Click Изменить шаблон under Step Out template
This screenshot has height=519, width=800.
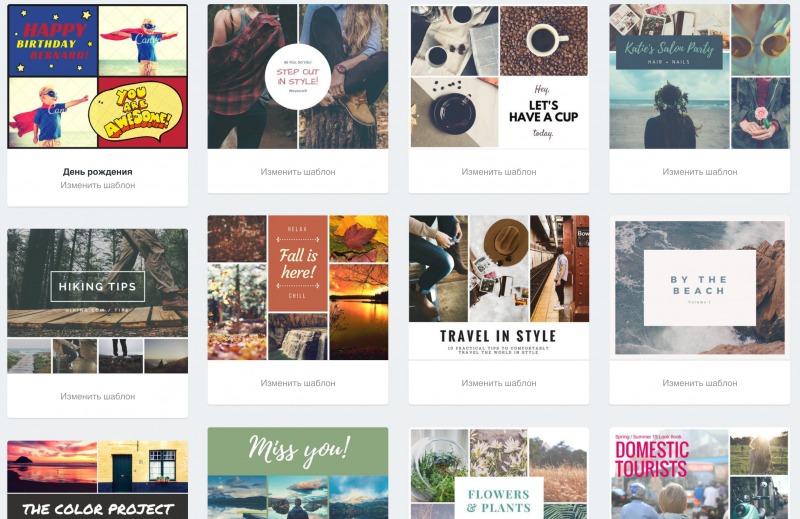297,172
